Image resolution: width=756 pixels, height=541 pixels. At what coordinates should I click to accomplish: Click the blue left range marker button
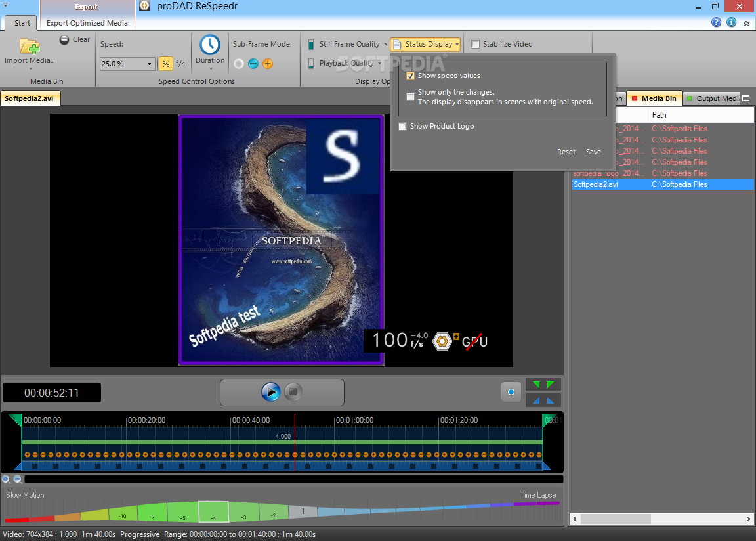pos(536,400)
